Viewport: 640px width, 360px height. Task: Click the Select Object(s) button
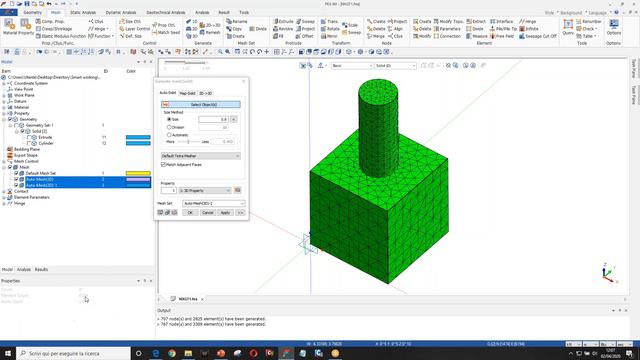pos(201,104)
